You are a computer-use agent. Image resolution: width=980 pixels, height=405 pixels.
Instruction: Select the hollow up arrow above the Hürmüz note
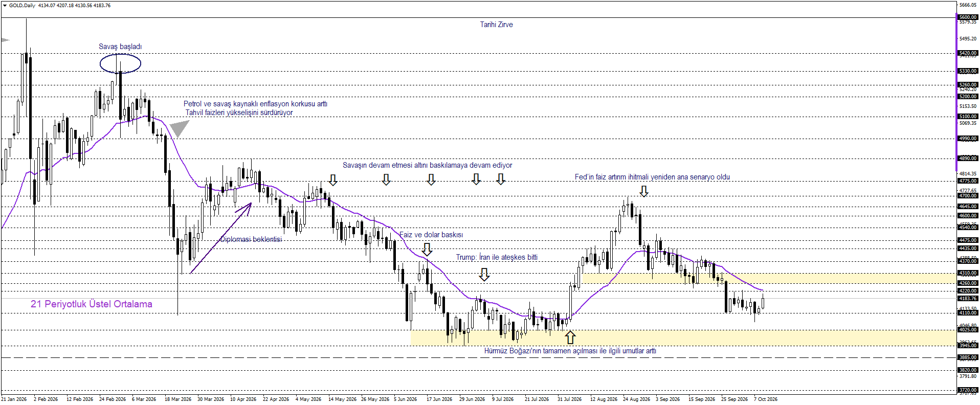point(570,337)
